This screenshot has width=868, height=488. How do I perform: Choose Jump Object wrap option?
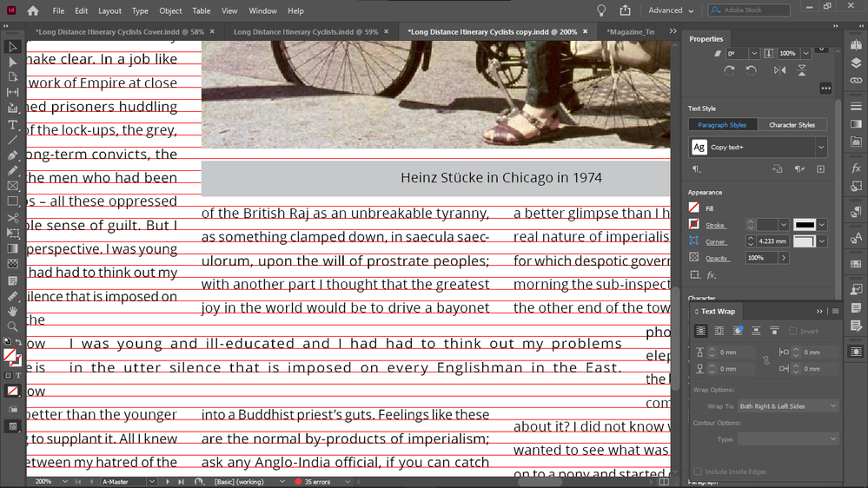point(756,331)
